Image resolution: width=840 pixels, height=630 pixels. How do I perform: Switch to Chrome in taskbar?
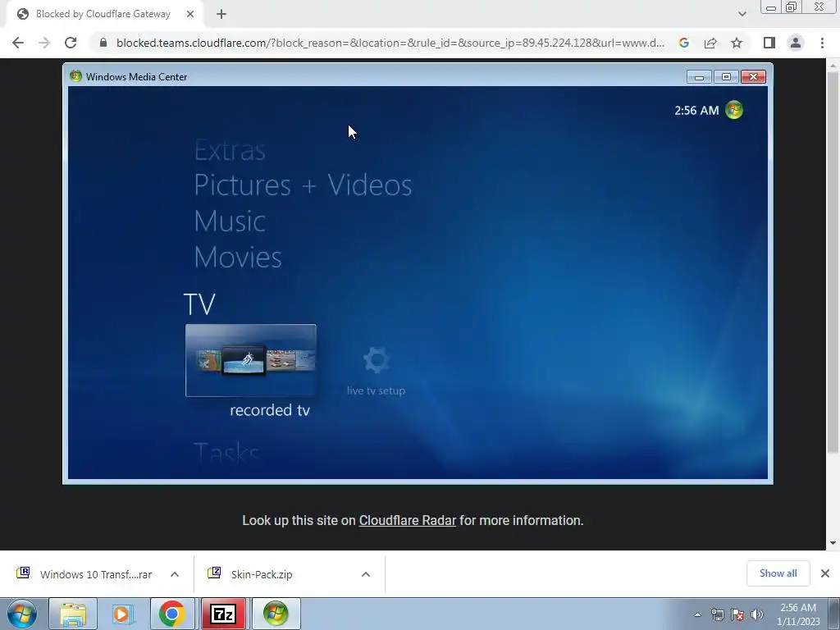coord(172,614)
